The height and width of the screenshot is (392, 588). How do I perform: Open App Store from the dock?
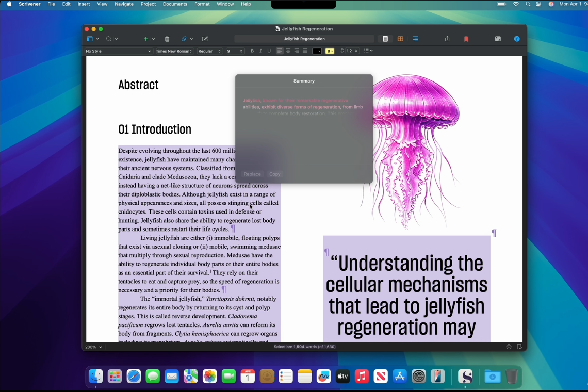click(400, 376)
